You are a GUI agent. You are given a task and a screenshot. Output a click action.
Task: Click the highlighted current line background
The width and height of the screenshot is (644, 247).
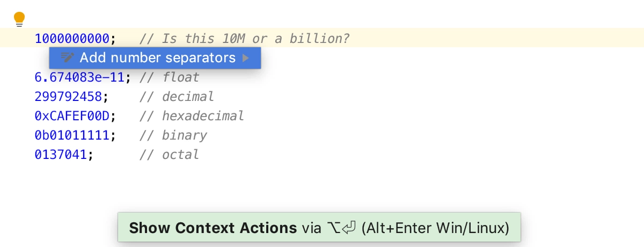[x=322, y=38]
